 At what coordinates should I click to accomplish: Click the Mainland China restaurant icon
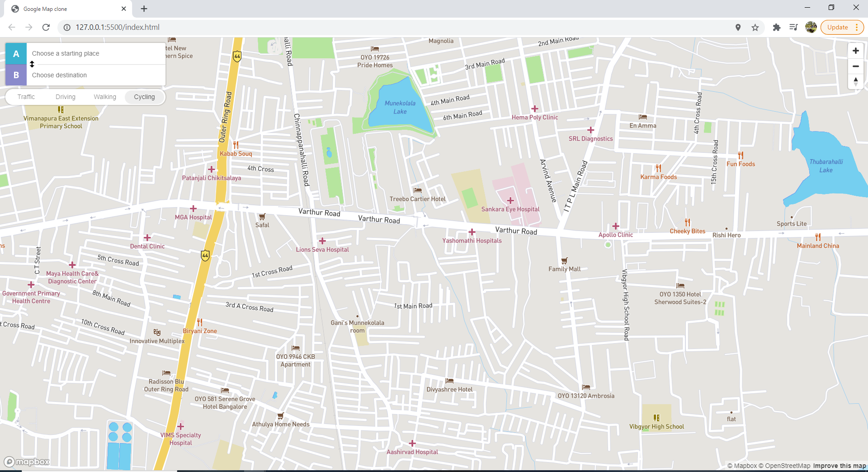[x=818, y=237]
